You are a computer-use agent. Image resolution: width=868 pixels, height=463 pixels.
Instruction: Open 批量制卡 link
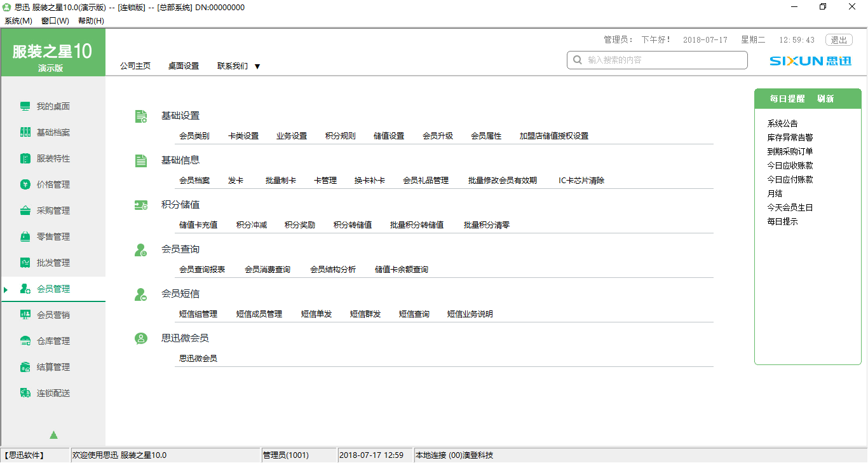[x=281, y=181]
